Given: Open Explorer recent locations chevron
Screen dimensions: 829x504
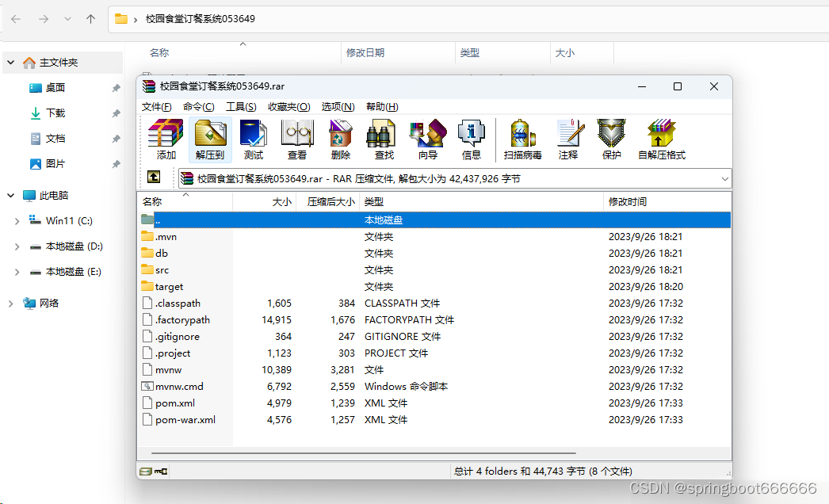Looking at the screenshot, I should (67, 19).
